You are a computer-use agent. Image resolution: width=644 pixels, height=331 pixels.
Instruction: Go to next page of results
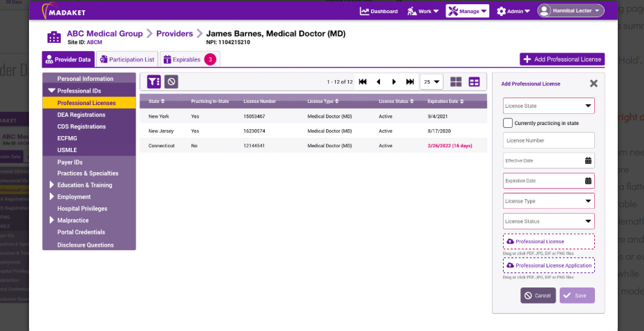394,82
